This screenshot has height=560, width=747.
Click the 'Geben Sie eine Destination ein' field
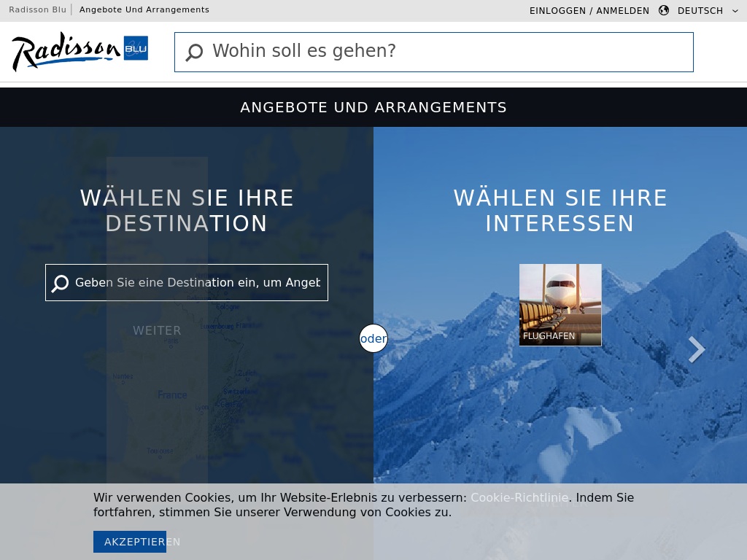tap(197, 283)
